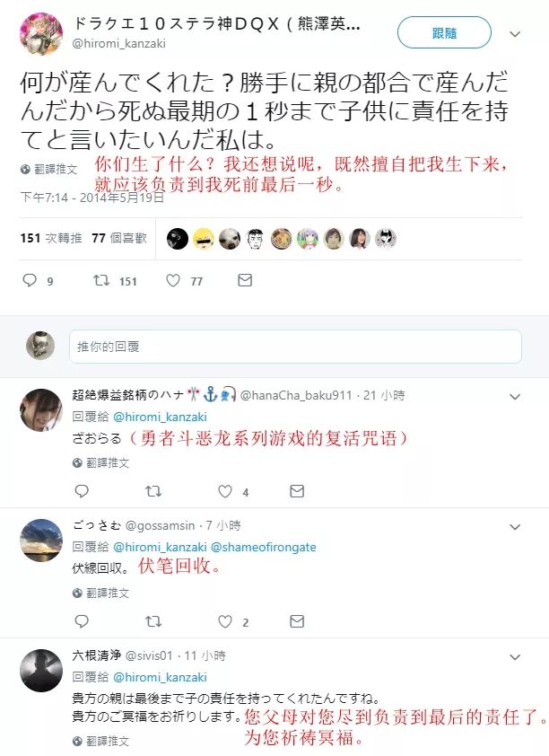Share gossamsin reply via envelope icon

click(297, 621)
